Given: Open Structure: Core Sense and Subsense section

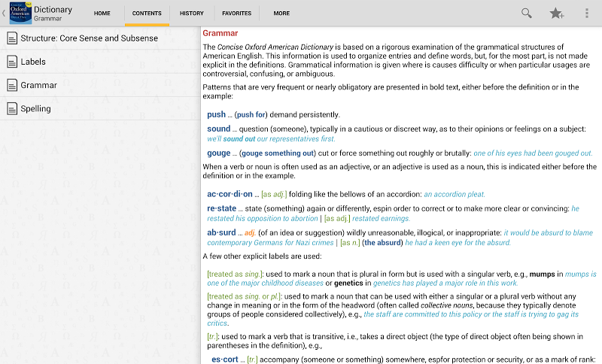Looking at the screenshot, I should (x=100, y=38).
